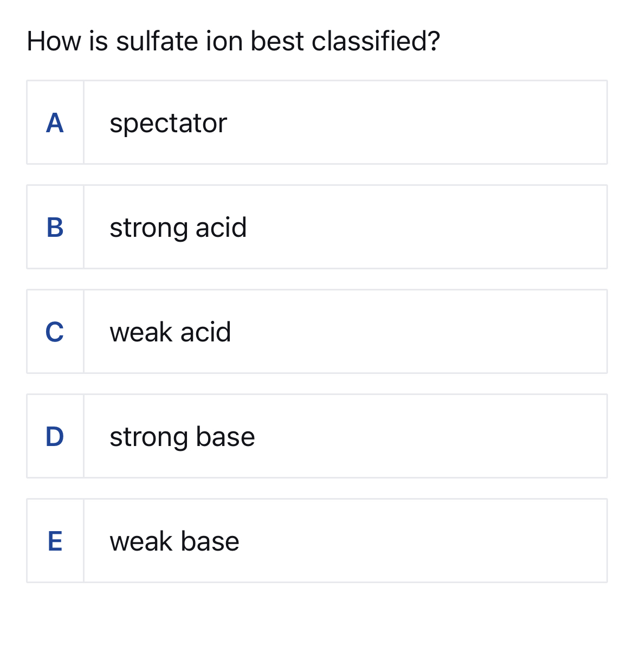Click the letter B answer badge
Screen dimensions: 634x672
(x=55, y=228)
